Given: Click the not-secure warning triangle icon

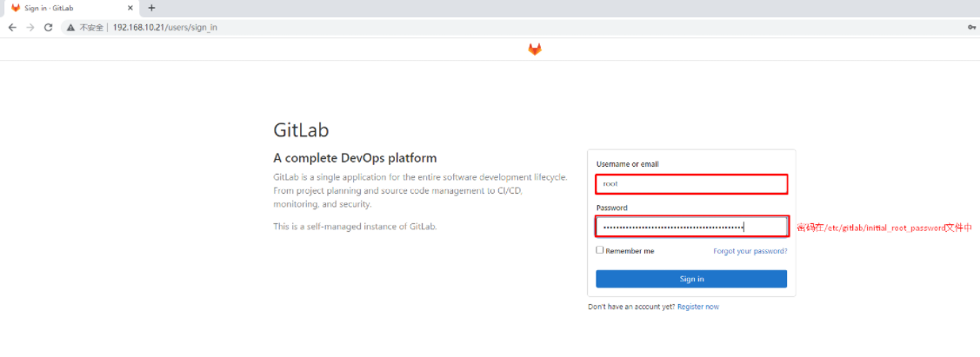Looking at the screenshot, I should click(72, 28).
